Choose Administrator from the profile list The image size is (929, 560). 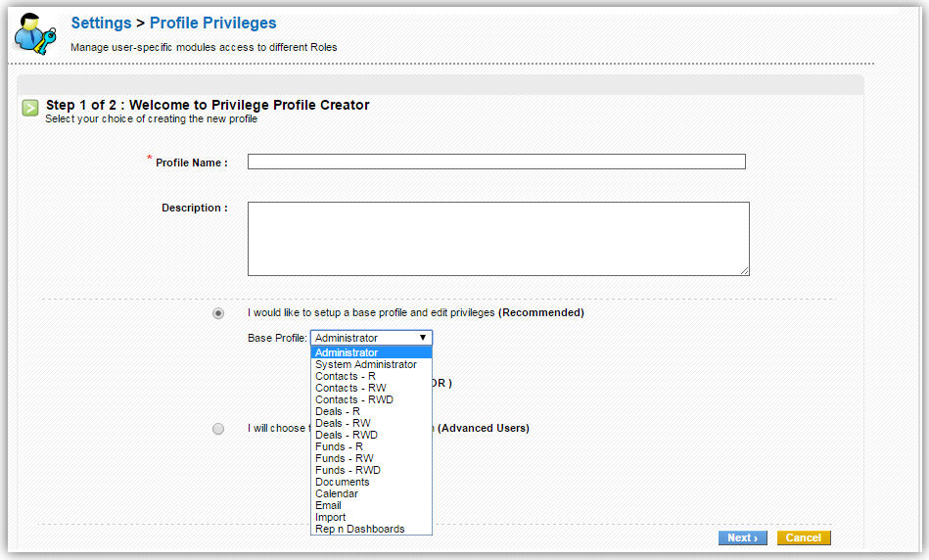coord(347,352)
